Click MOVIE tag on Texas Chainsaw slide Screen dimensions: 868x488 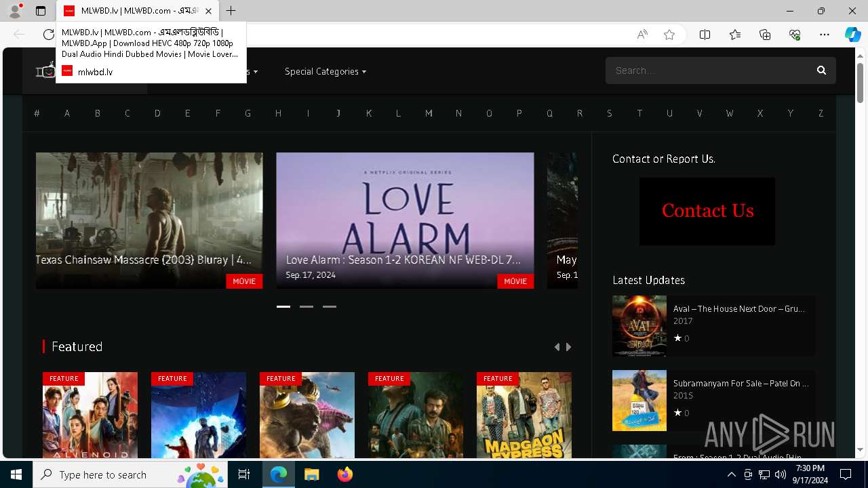(244, 281)
